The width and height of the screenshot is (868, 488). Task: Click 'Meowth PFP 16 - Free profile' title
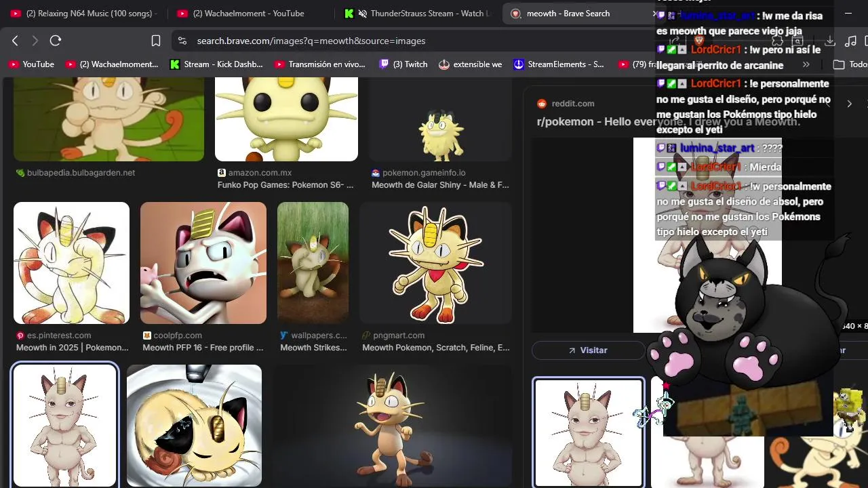point(203,348)
